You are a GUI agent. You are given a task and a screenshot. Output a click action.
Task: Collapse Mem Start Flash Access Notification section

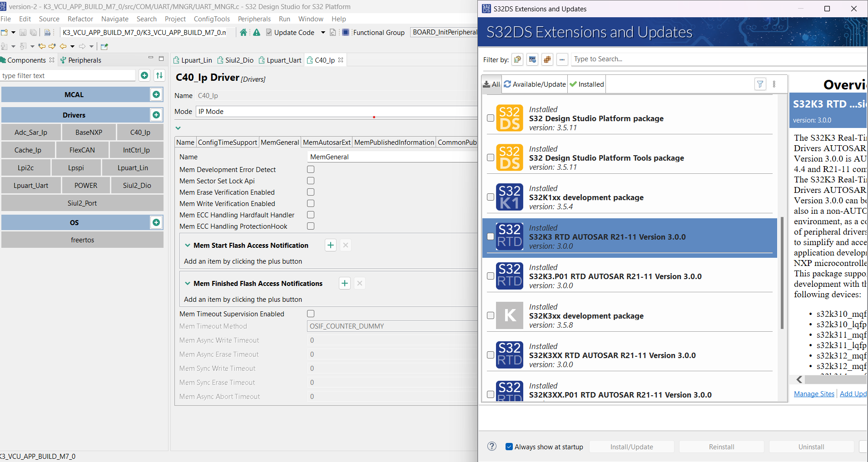(188, 245)
